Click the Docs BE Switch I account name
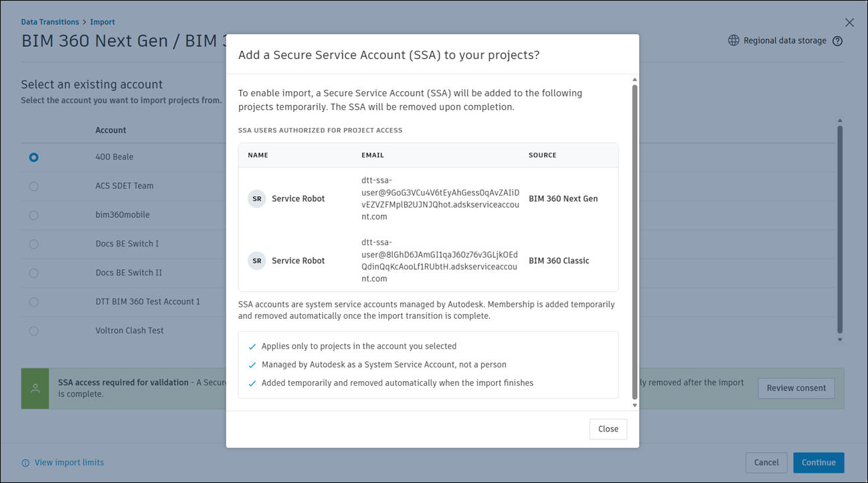This screenshot has height=483, width=868. [127, 244]
